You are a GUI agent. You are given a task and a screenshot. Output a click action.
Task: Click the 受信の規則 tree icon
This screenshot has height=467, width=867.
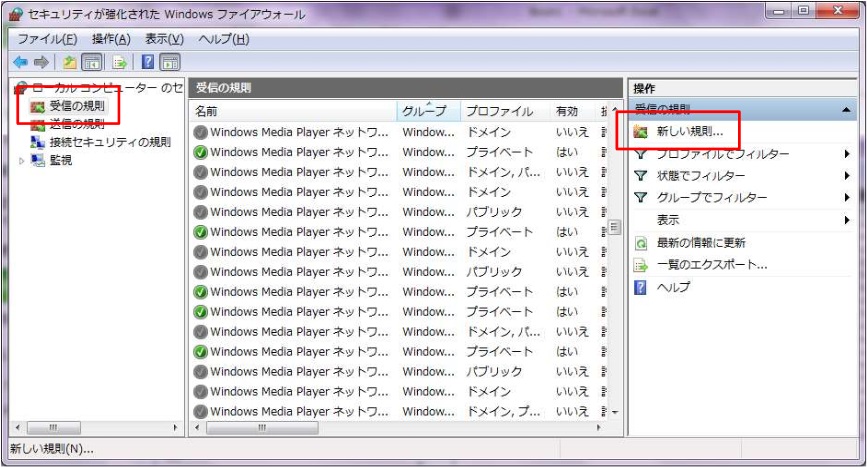pos(38,107)
